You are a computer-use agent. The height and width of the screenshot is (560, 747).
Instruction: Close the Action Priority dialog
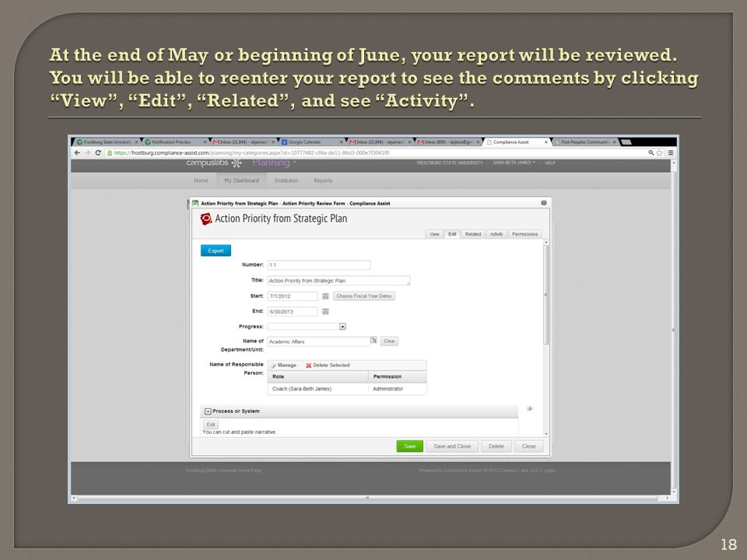point(544,203)
